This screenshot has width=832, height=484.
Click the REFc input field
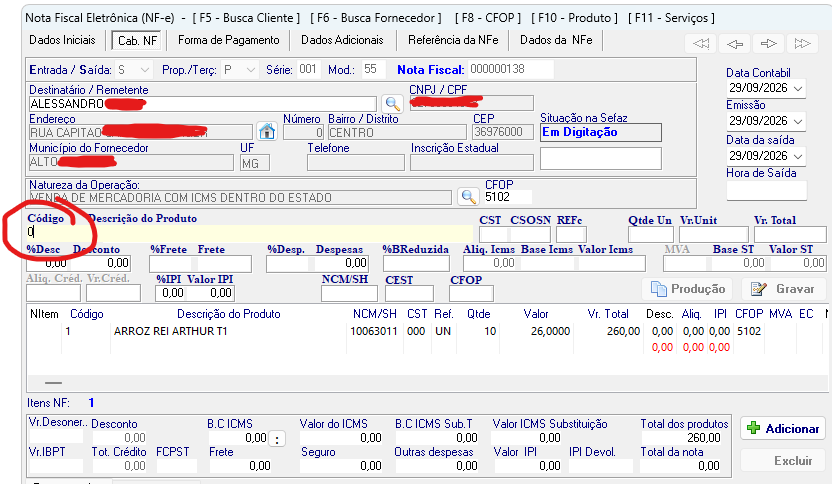[x=571, y=234]
